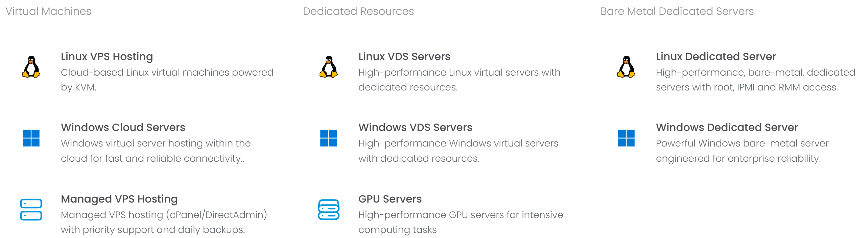This screenshot has width=868, height=238.
Task: Click the Linux VPS Hosting penguin icon
Action: point(31,67)
